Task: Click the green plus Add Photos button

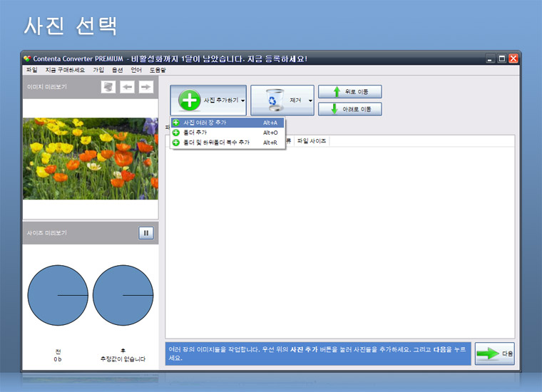Action: (208, 100)
